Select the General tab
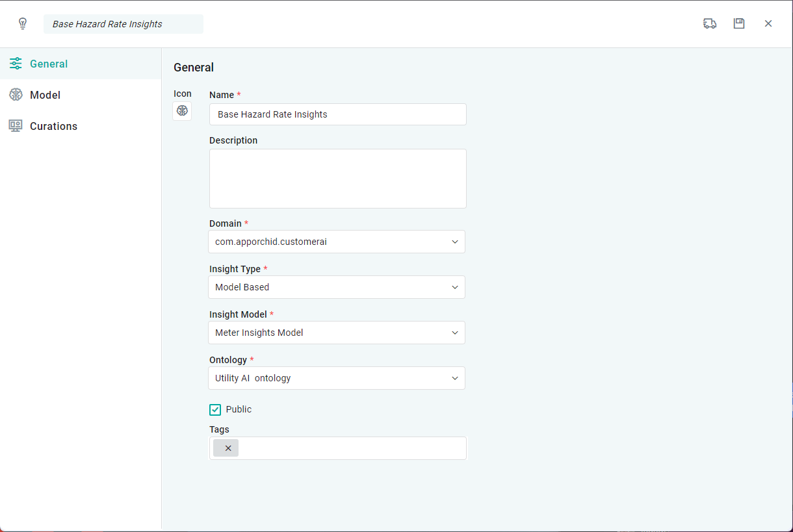 (x=49, y=64)
